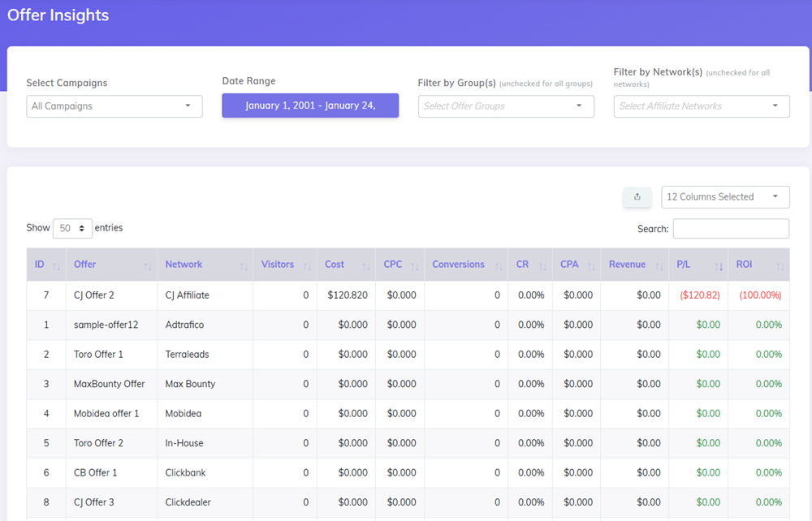Click the export/share icon above the table
The image size is (812, 521).
(x=637, y=197)
